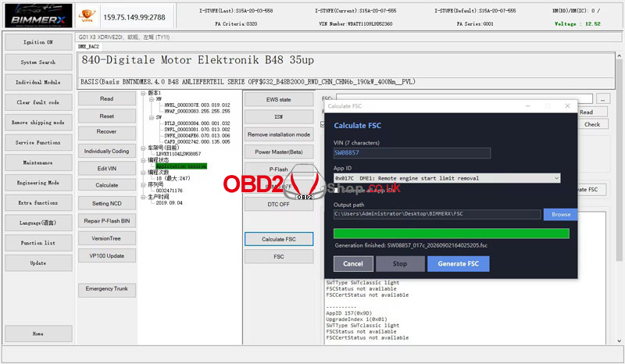
Task: Select the Application session tree row
Action: [181, 166]
